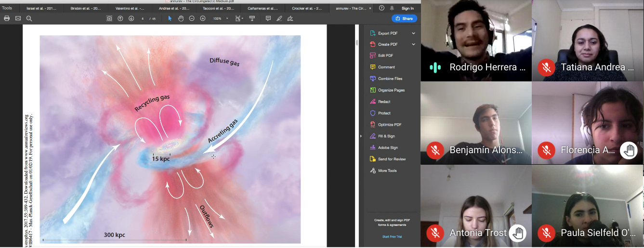Switch to the Andrae et al. tab
Viewport: 644px width, 248px height.
pos(174,8)
